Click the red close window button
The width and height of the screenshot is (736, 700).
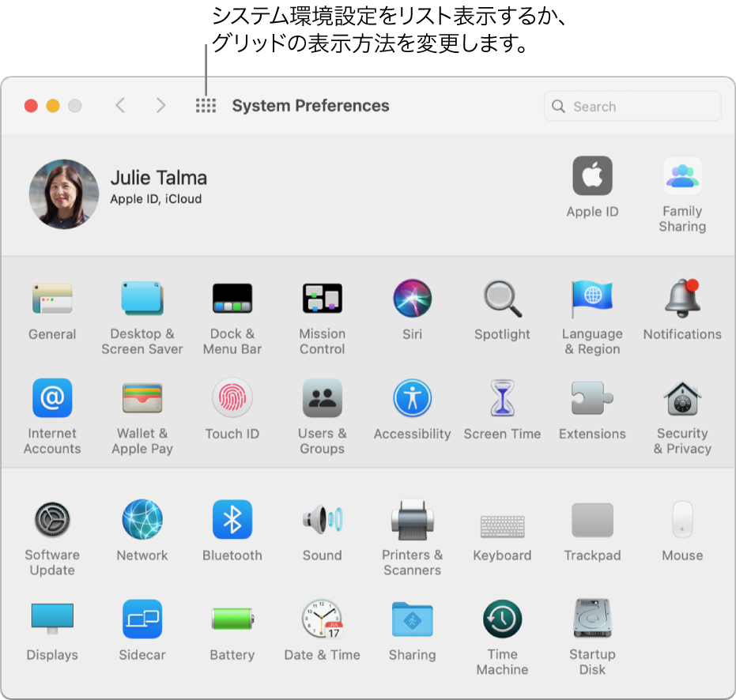(x=31, y=106)
